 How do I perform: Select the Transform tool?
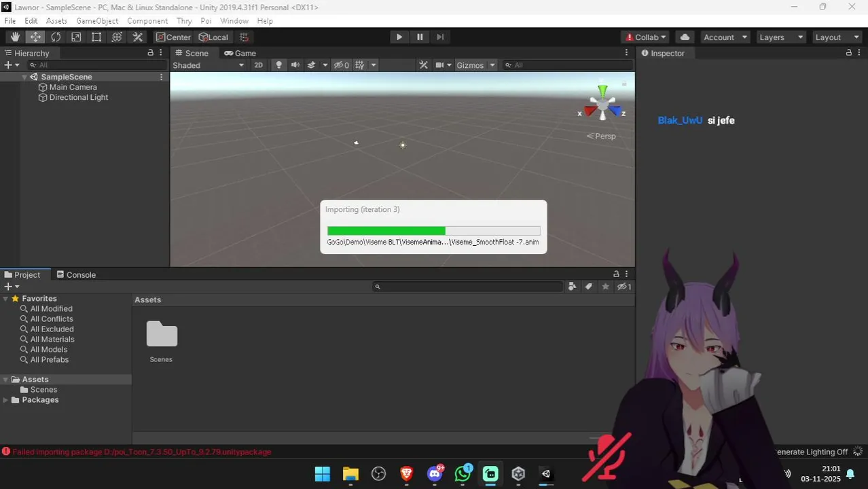pos(117,37)
